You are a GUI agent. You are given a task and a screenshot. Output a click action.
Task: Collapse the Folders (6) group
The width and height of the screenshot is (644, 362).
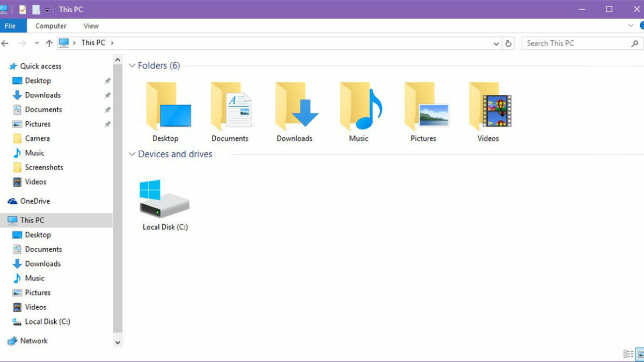click(132, 66)
